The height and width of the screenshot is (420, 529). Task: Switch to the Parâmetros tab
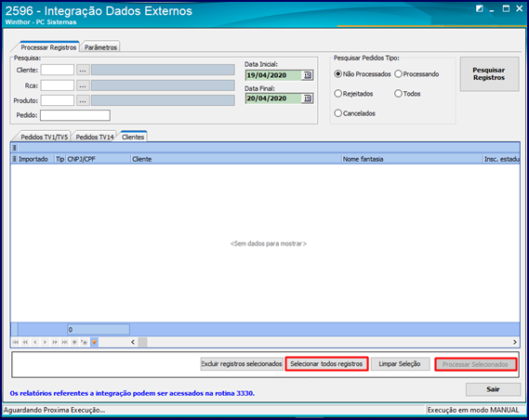tap(100, 47)
